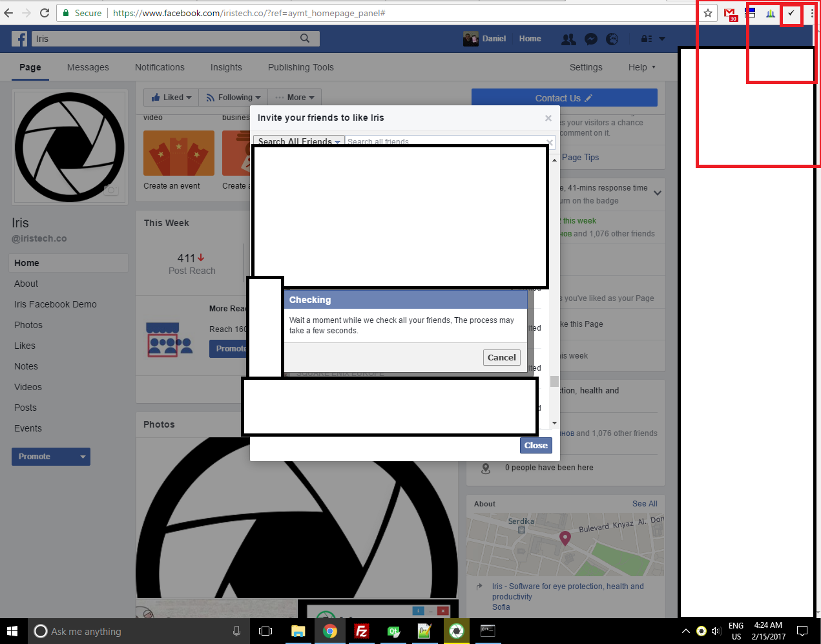Screen dimensions: 821x644
Task: Open Events in the left sidebar
Action: 28,428
